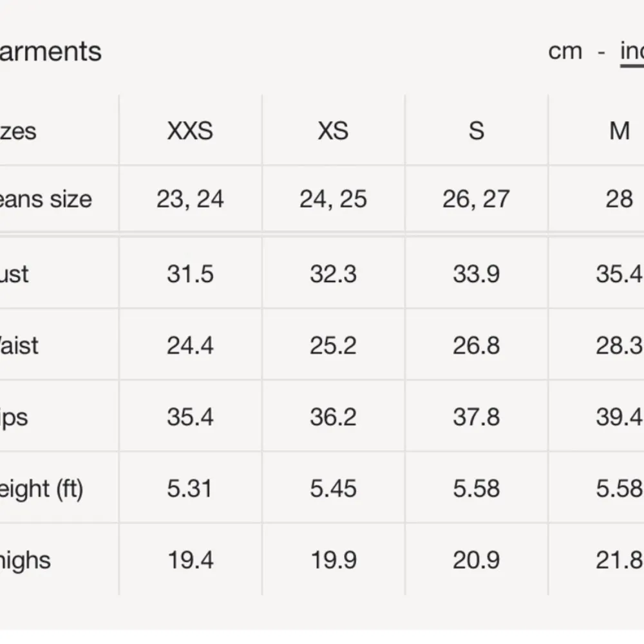Select the 33.9 bust measurement cell
This screenshot has width=644, height=644.
(476, 274)
